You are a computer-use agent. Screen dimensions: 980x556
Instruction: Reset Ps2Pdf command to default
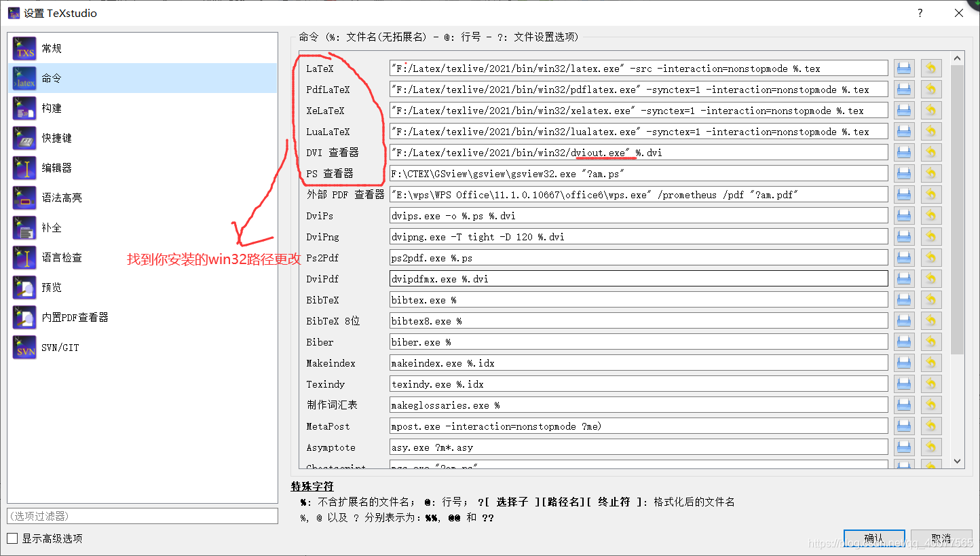click(x=931, y=257)
